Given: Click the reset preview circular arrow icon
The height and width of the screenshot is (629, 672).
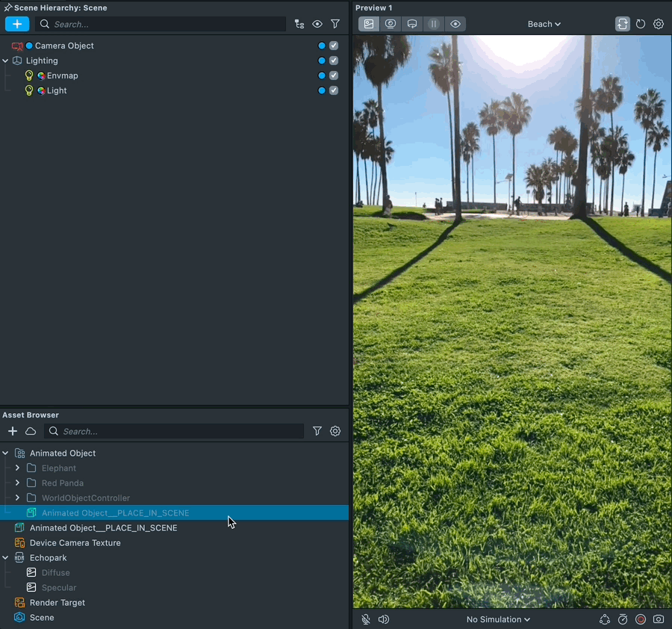Looking at the screenshot, I should coord(641,24).
